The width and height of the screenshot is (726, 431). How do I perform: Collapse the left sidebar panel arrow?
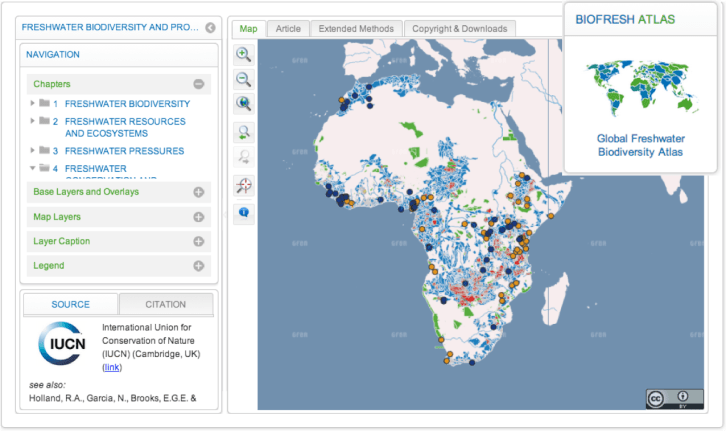[x=210, y=28]
